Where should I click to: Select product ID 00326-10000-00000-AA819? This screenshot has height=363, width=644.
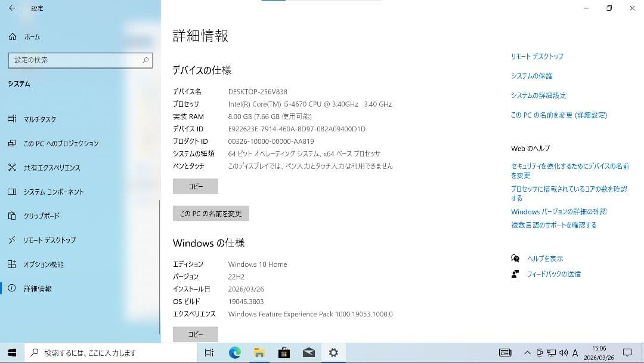(x=271, y=141)
